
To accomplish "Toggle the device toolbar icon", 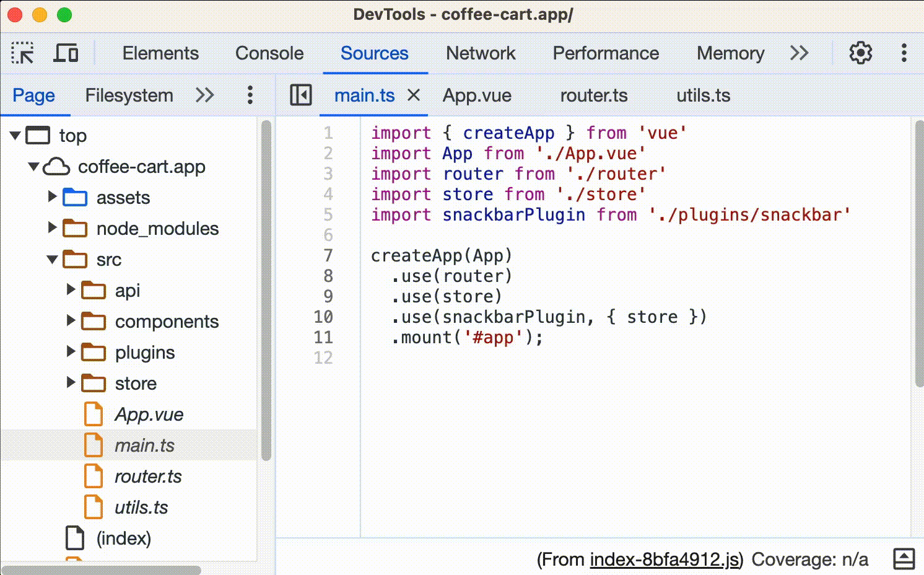I will point(66,53).
